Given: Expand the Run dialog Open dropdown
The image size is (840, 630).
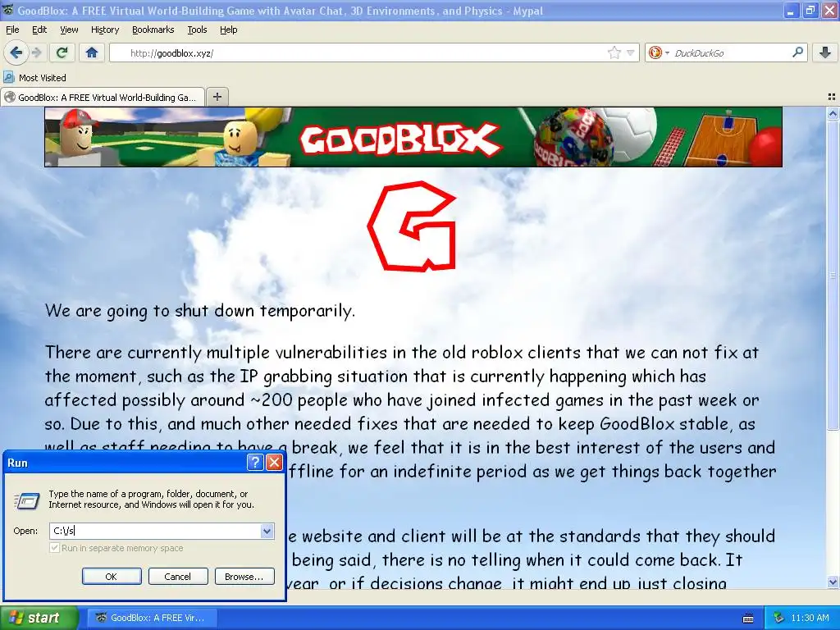Looking at the screenshot, I should click(x=267, y=531).
